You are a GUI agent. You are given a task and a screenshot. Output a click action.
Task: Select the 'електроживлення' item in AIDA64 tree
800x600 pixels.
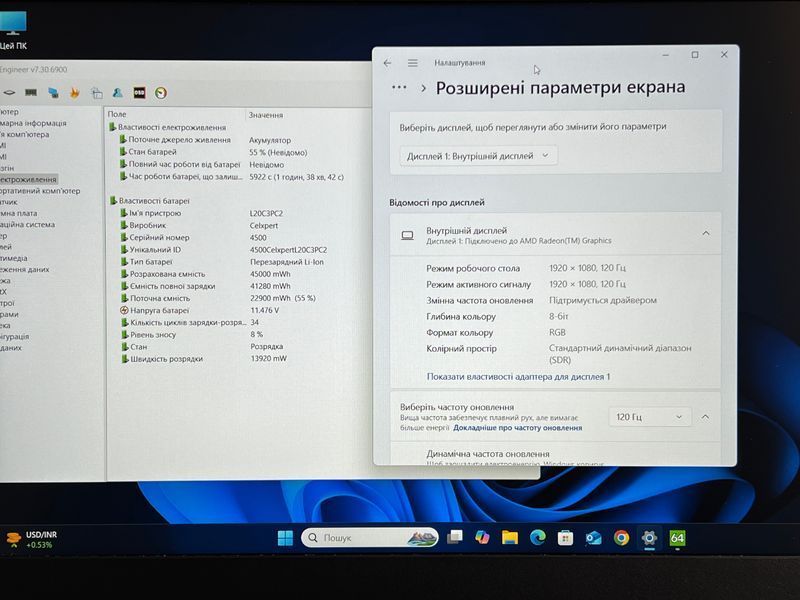(x=28, y=179)
